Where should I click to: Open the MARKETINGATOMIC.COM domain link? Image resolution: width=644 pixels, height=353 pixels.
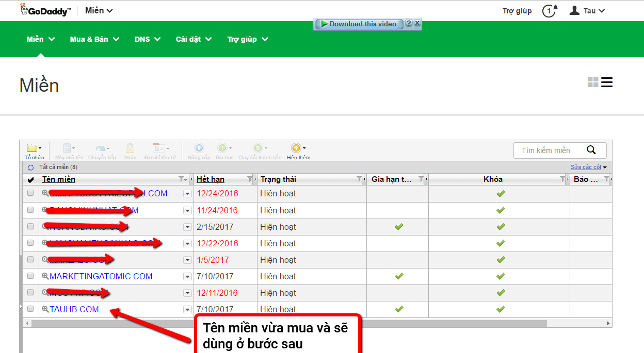point(101,276)
